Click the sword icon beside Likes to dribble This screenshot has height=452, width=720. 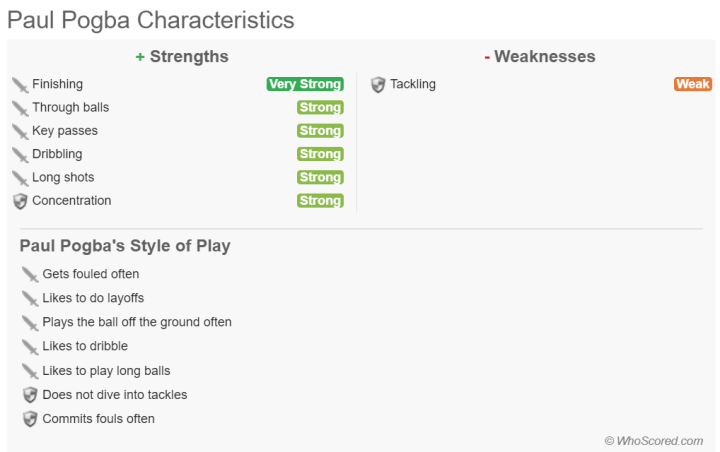point(30,347)
